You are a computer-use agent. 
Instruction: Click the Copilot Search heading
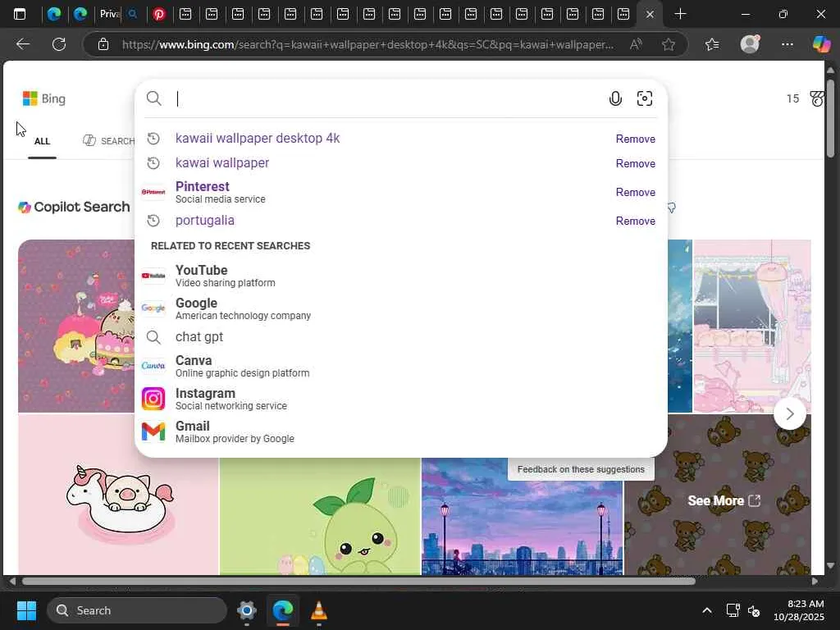(x=74, y=207)
